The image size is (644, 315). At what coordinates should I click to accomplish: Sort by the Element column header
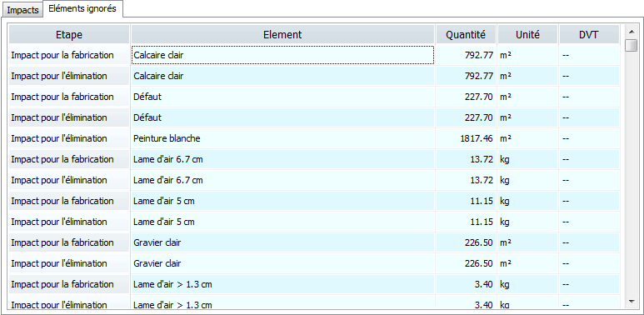click(282, 34)
